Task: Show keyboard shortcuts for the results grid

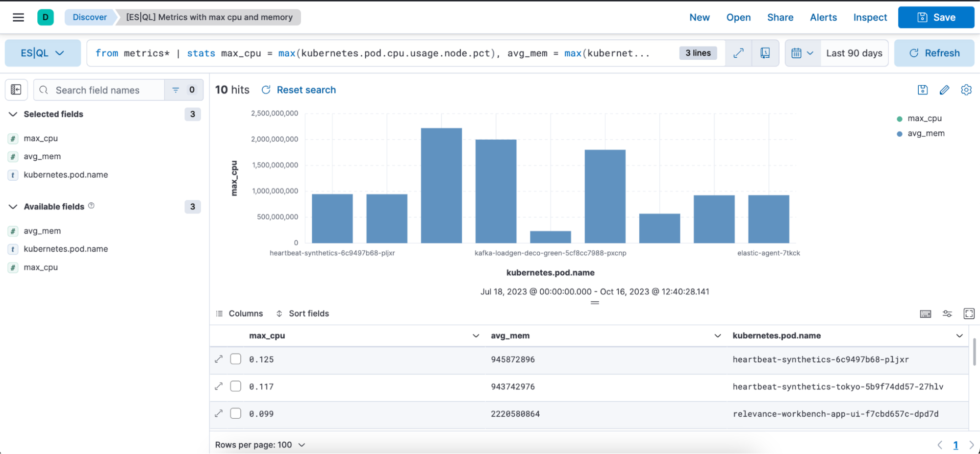Action: (926, 313)
